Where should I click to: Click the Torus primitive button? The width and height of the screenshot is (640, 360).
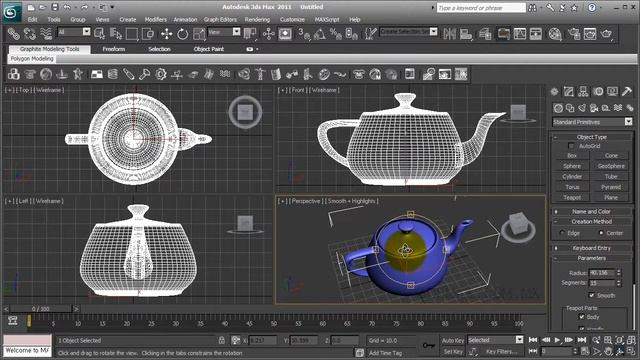click(x=572, y=187)
